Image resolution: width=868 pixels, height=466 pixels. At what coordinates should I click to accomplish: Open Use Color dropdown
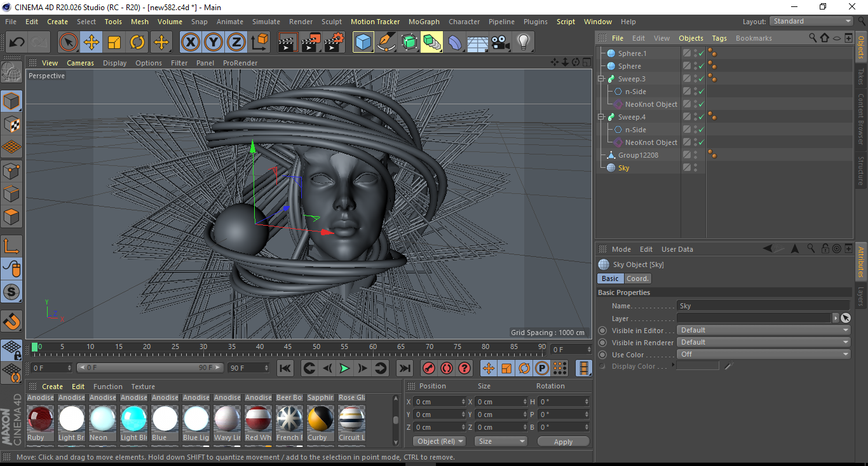764,355
